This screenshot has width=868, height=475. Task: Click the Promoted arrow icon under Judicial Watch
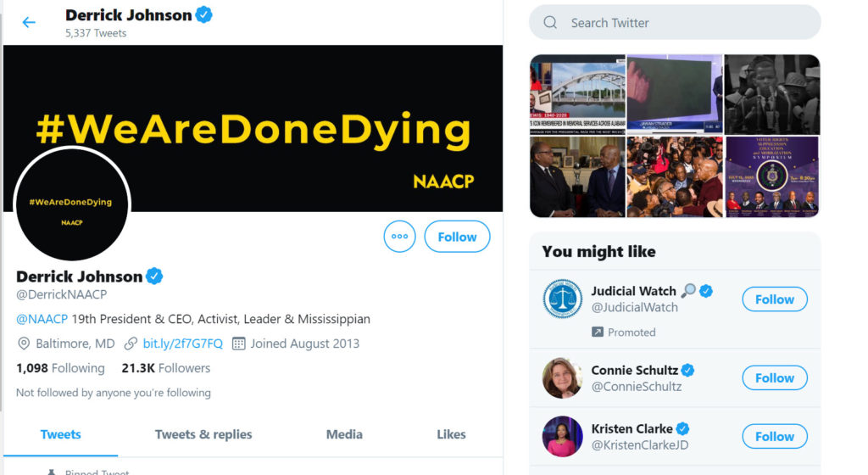pyautogui.click(x=598, y=332)
